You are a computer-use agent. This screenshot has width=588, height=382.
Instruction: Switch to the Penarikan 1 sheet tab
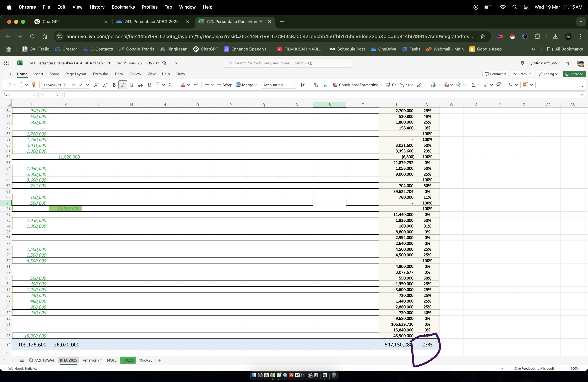[92, 360]
